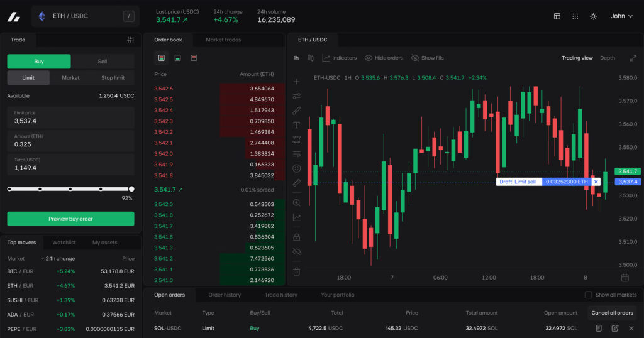Switch to the Watchlist tab
The height and width of the screenshot is (338, 644).
[x=64, y=243]
